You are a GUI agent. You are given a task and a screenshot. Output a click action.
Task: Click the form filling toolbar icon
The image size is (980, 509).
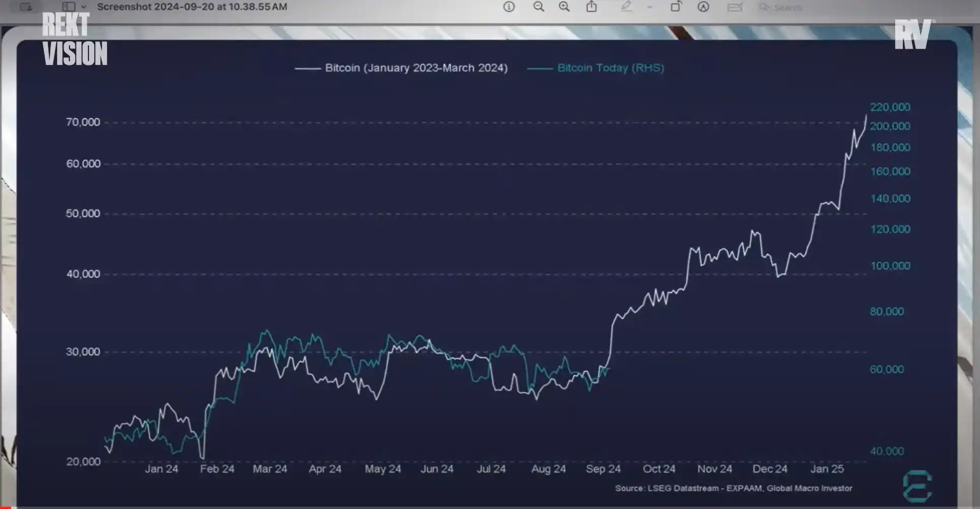click(734, 7)
